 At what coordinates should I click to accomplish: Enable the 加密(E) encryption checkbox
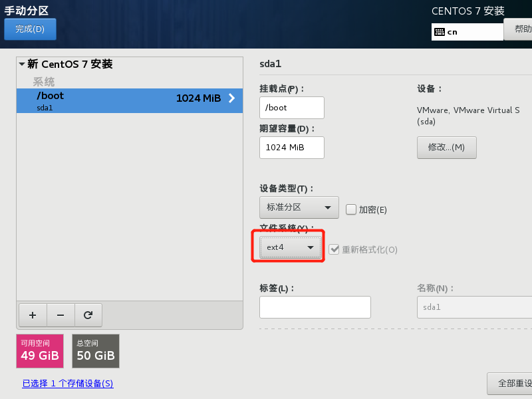point(352,209)
